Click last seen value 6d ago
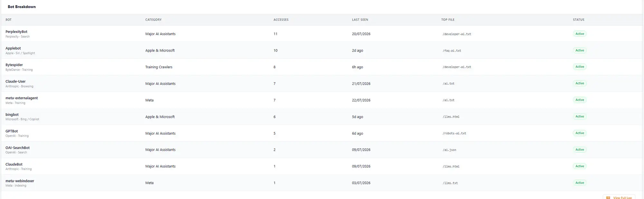 coord(357,133)
